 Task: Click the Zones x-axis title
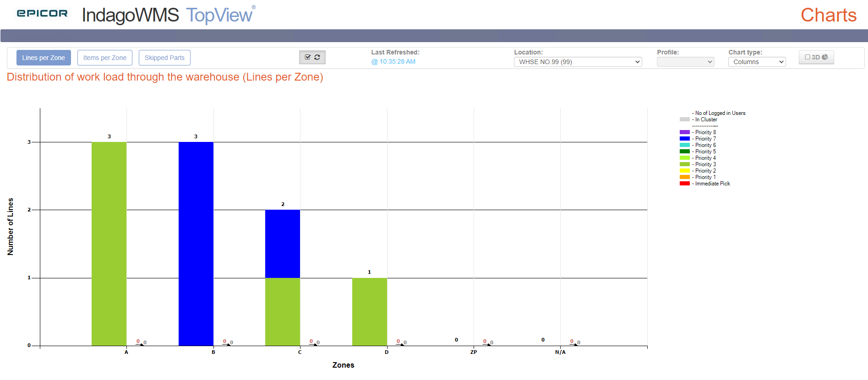coord(344,365)
